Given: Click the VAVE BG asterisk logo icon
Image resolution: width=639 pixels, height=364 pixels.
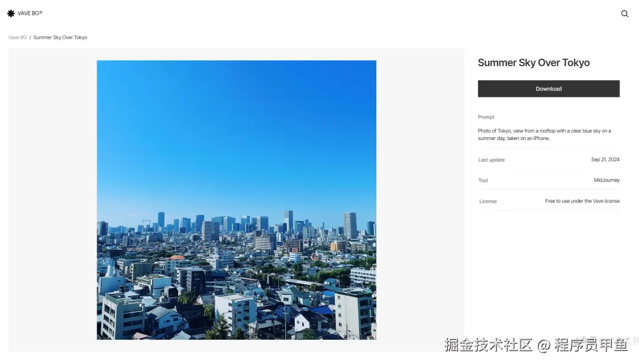Looking at the screenshot, I should [x=10, y=13].
